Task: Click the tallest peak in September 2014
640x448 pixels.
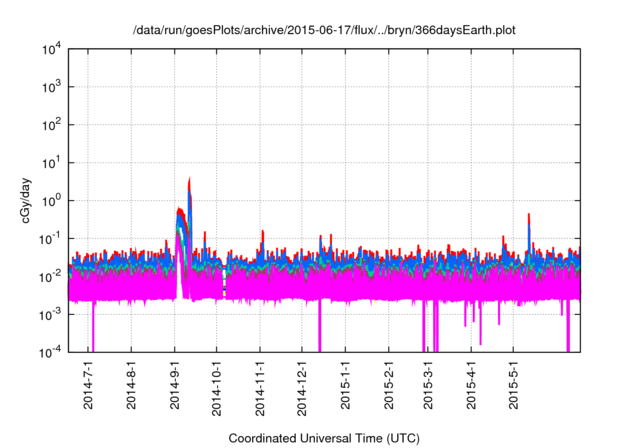Action: (x=190, y=182)
